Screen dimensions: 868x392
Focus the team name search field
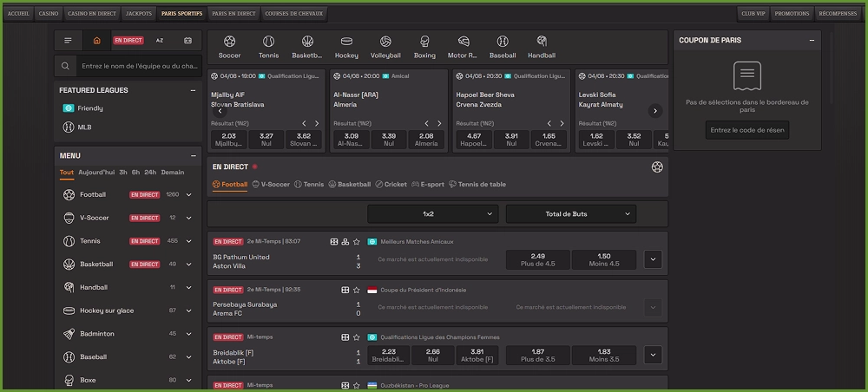(x=139, y=66)
